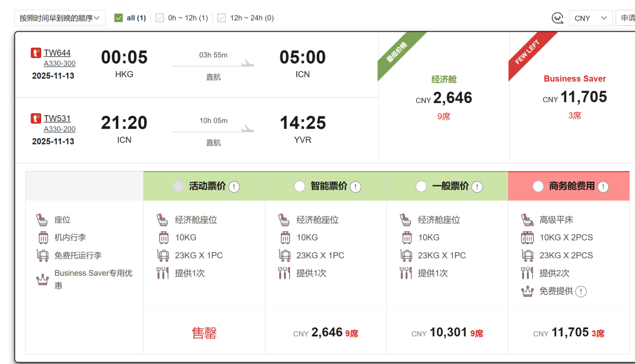Select the 商务舱费用 radio button
The image size is (635, 364).
click(538, 186)
